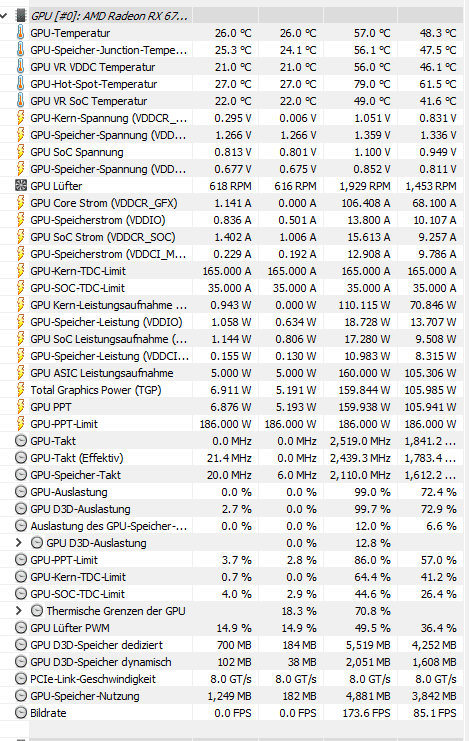
Task: Select the GPU Lüfter row label
Action: coord(56,186)
